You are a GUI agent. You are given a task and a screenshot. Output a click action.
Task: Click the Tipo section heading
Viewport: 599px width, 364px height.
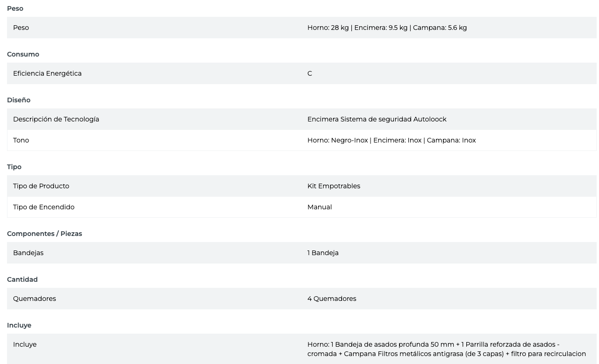14,167
